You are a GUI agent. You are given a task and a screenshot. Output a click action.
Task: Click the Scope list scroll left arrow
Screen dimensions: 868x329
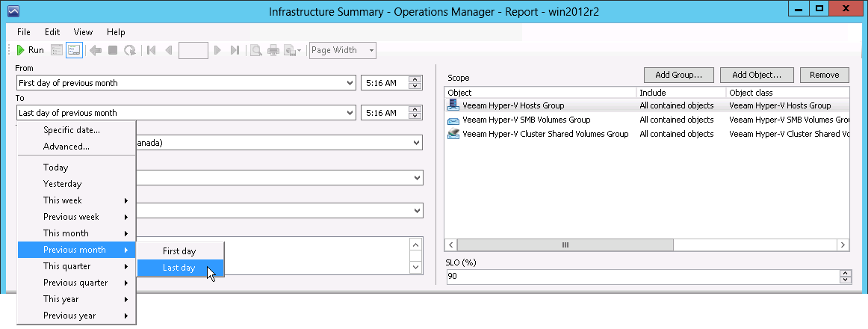tap(451, 245)
